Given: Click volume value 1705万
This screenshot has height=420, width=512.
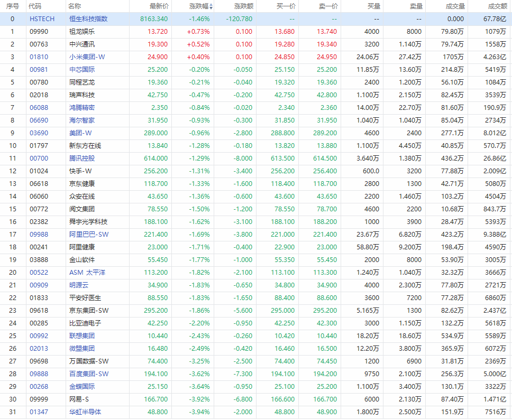Looking at the screenshot, I should (x=453, y=57).
